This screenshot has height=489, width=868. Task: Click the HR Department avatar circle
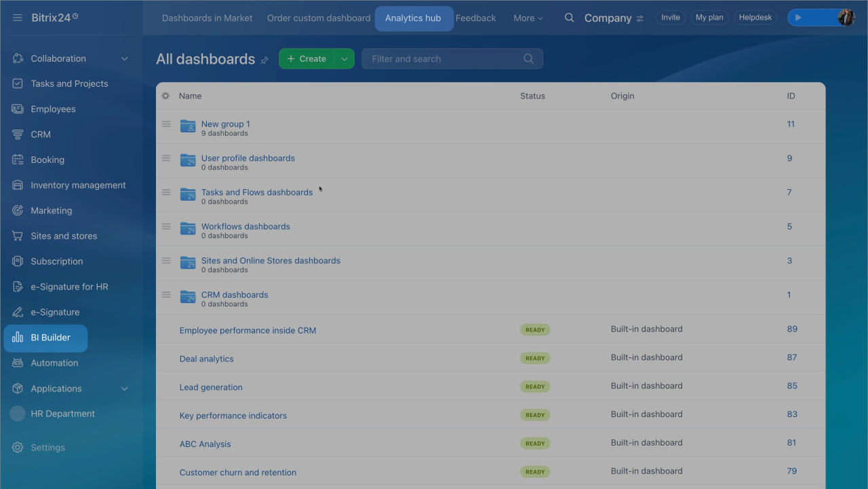pyautogui.click(x=18, y=414)
